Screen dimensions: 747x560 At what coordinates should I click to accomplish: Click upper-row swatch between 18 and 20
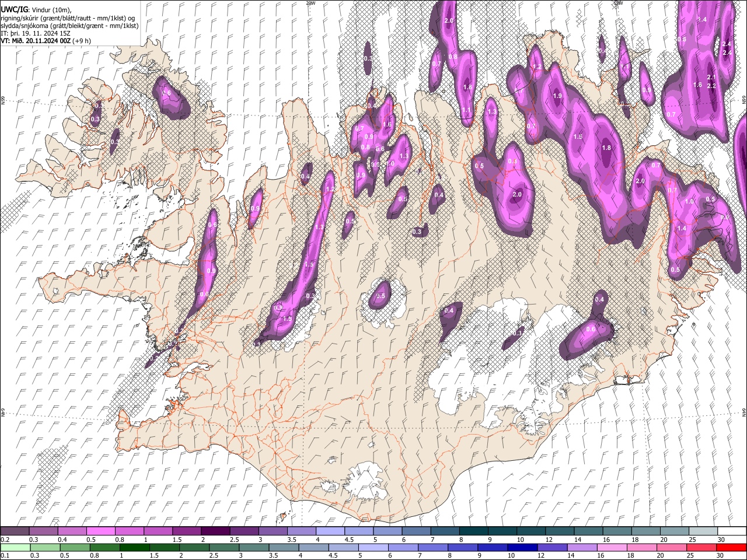[645, 531]
